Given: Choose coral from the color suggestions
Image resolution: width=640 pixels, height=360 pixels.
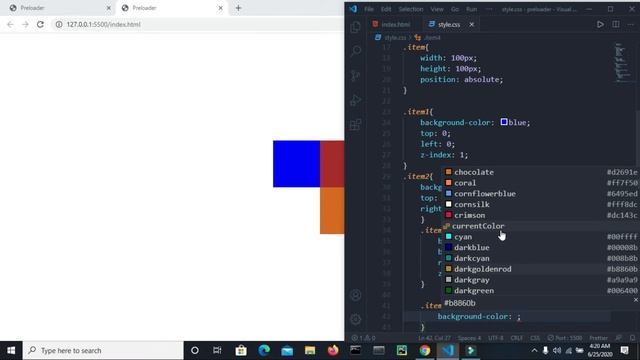Looking at the screenshot, I should [x=541, y=183].
